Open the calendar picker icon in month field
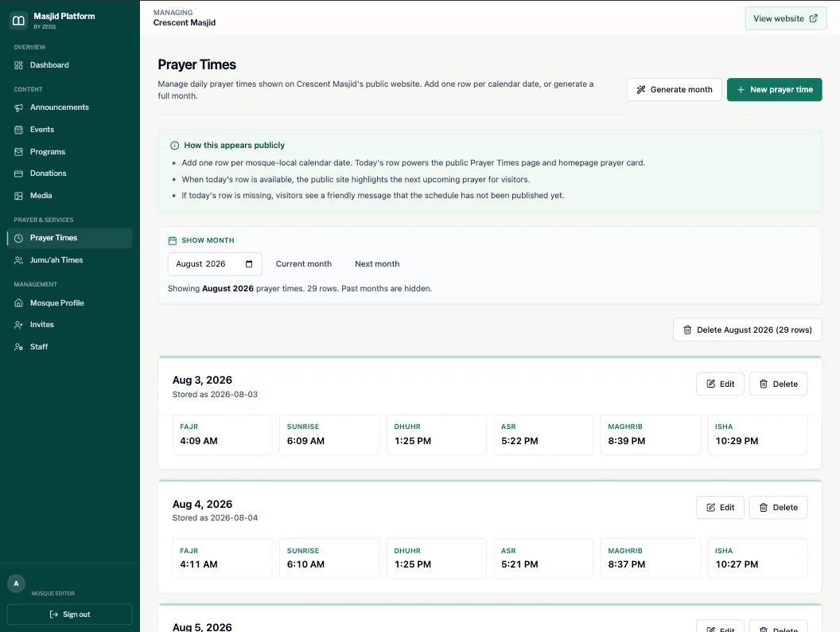 pos(249,263)
